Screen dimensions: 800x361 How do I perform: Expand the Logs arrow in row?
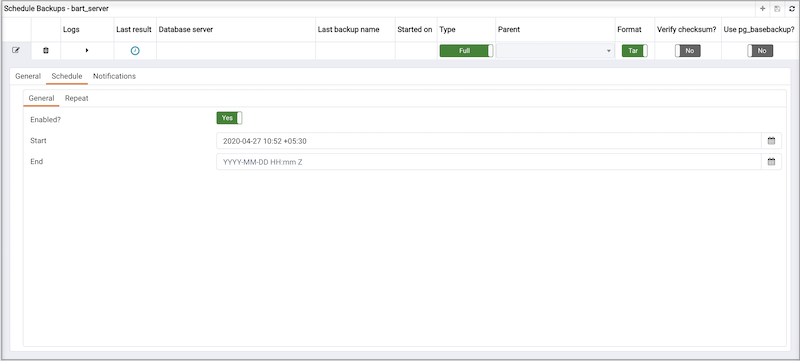87,50
